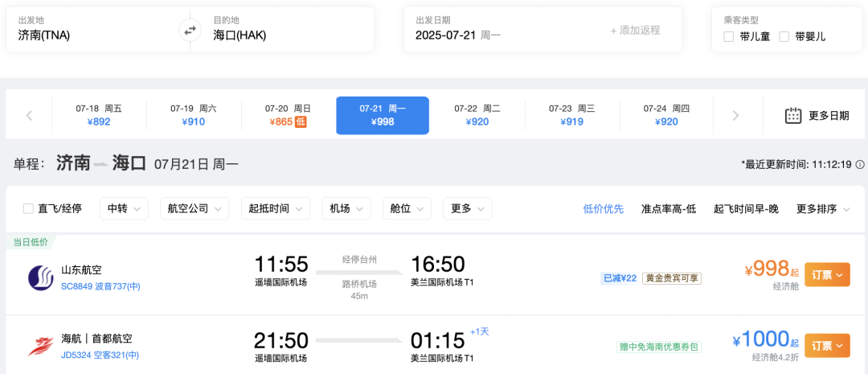Viewport: 868px width, 374px height.
Task: Select the 07-20 周日 lowest price tab
Action: pyautogui.click(x=288, y=115)
